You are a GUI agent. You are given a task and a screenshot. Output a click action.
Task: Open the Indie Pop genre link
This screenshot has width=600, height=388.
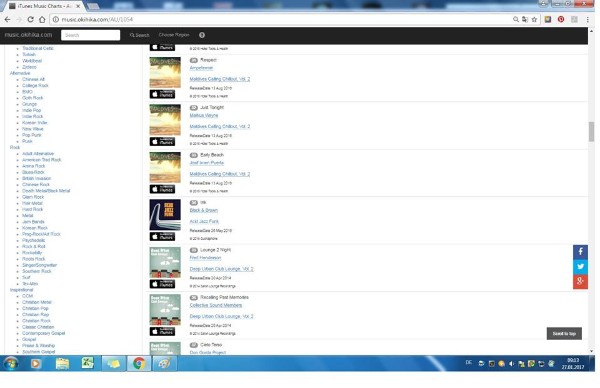[x=31, y=110]
